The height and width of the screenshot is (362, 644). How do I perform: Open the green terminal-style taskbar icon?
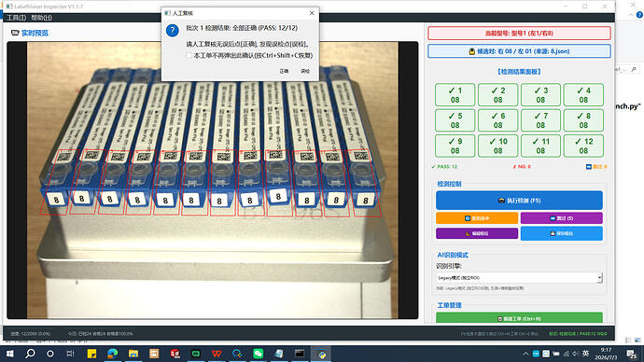(x=196, y=354)
